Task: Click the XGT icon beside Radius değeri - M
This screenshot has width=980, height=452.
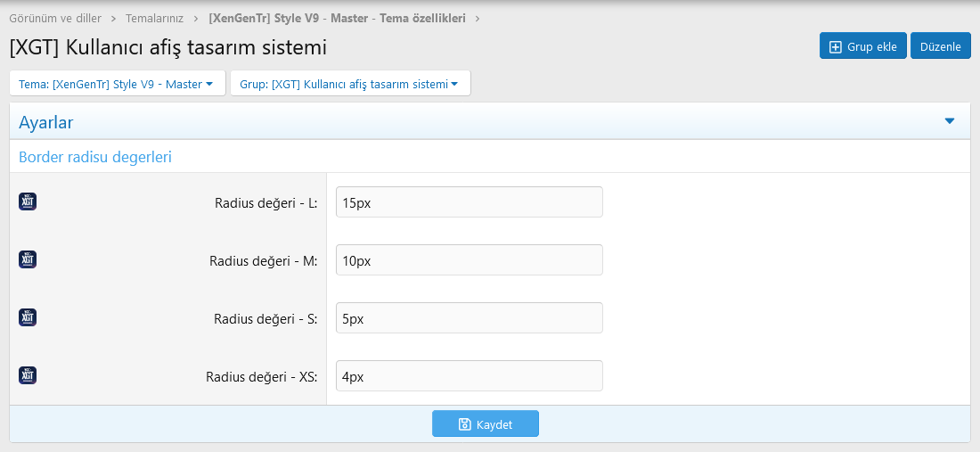Action: pos(28,259)
